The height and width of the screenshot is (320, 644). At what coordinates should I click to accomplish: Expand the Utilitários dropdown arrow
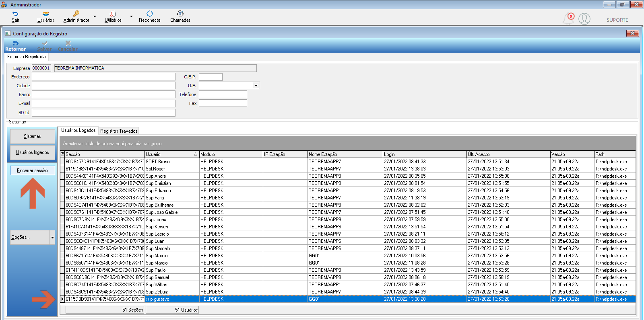[x=131, y=16]
